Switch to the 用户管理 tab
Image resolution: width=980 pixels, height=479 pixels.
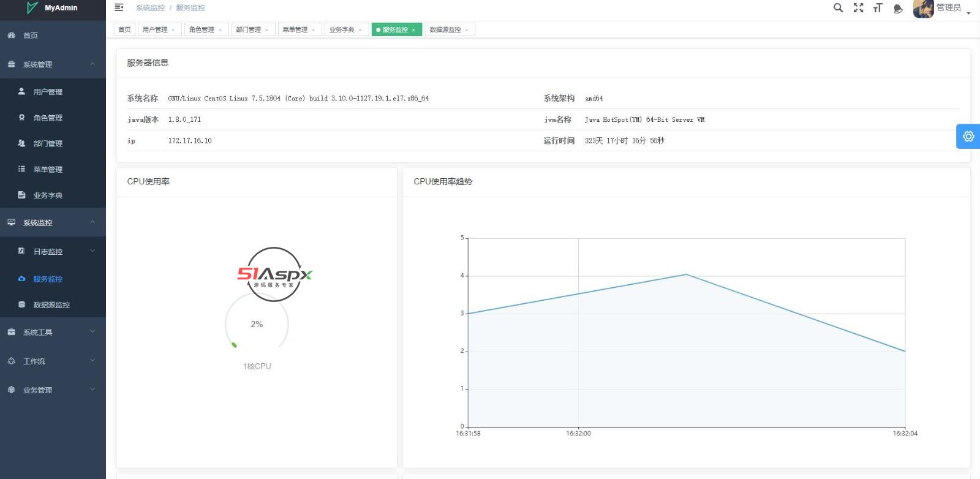point(154,29)
